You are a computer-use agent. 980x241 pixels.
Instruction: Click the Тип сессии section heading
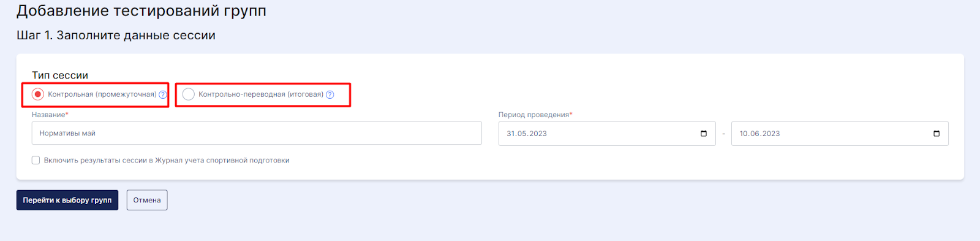60,75
